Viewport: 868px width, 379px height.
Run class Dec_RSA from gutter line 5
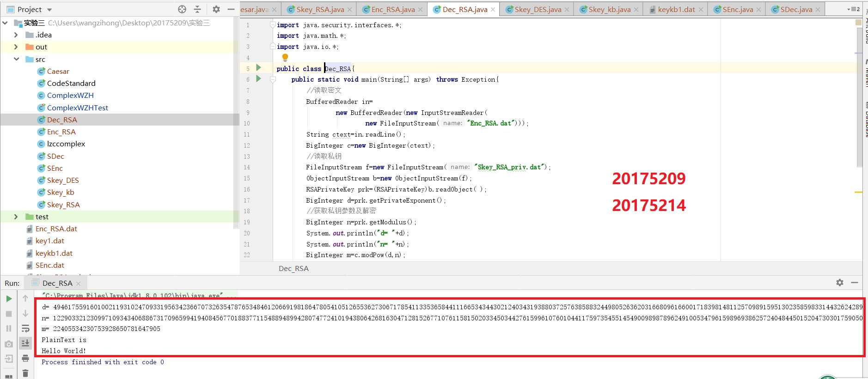click(259, 68)
